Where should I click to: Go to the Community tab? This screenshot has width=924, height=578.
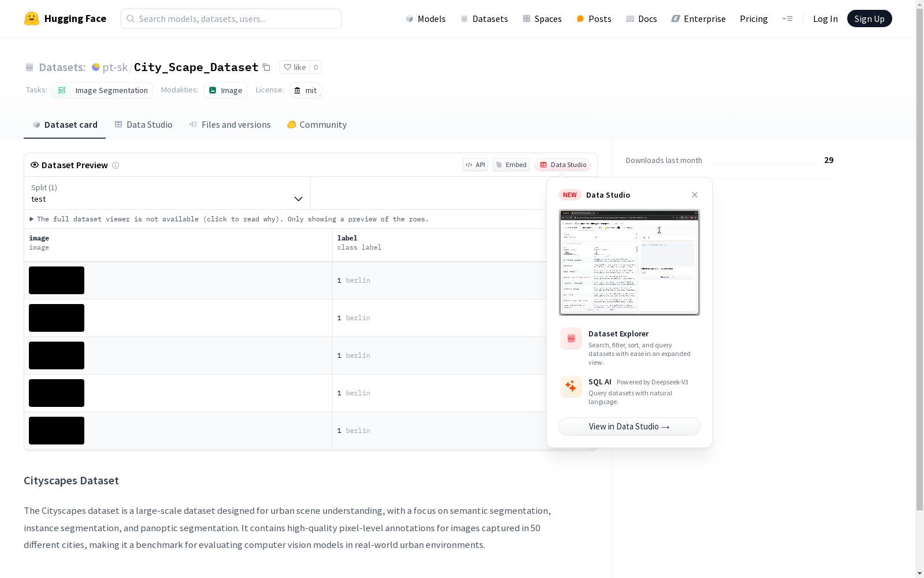pos(317,125)
